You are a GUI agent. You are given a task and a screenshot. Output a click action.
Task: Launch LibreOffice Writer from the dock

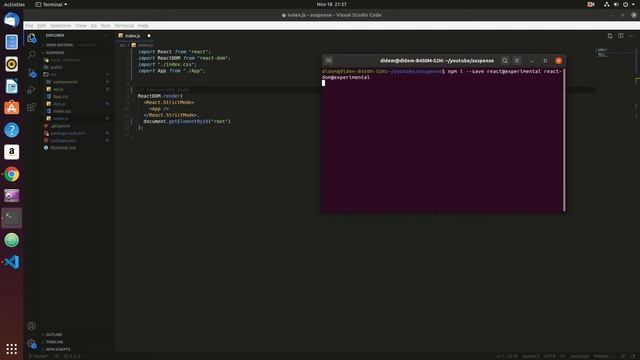[11, 86]
